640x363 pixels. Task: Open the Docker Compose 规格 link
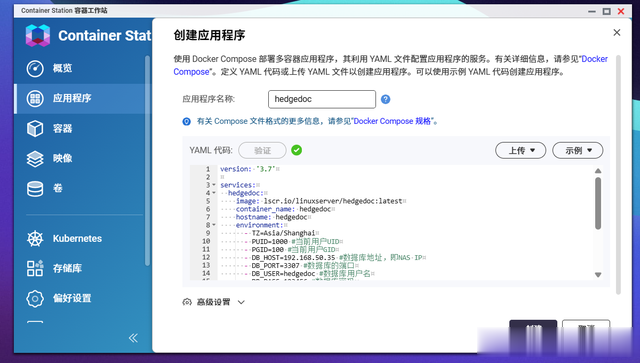[x=393, y=121]
